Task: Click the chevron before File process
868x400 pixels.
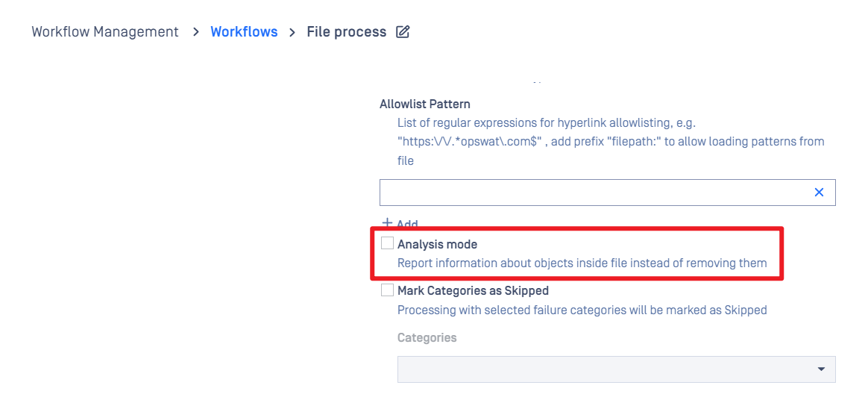Action: (292, 32)
